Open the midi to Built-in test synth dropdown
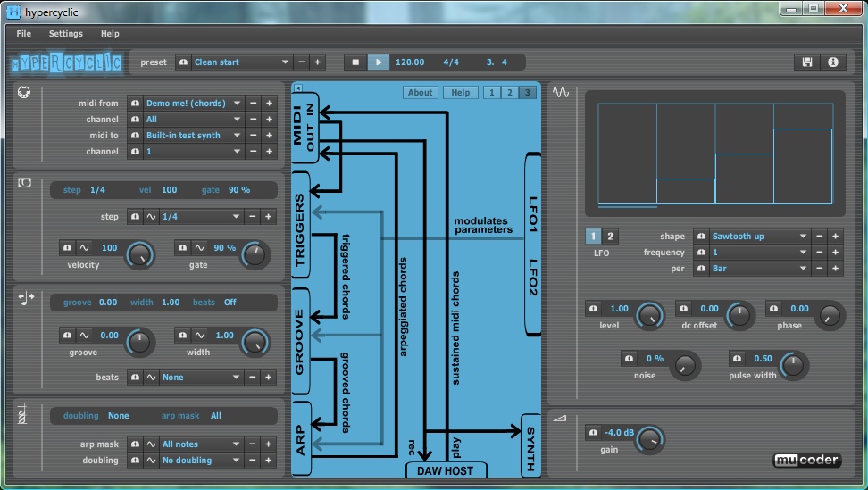The height and width of the screenshot is (490, 868). tap(193, 135)
